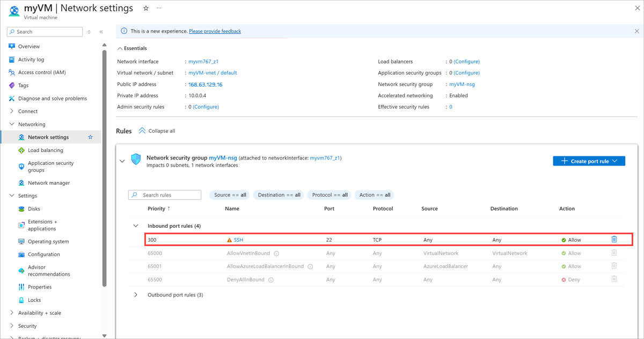The height and width of the screenshot is (339, 644).
Task: Toggle the Protocol == all filter pill
Action: pos(330,195)
